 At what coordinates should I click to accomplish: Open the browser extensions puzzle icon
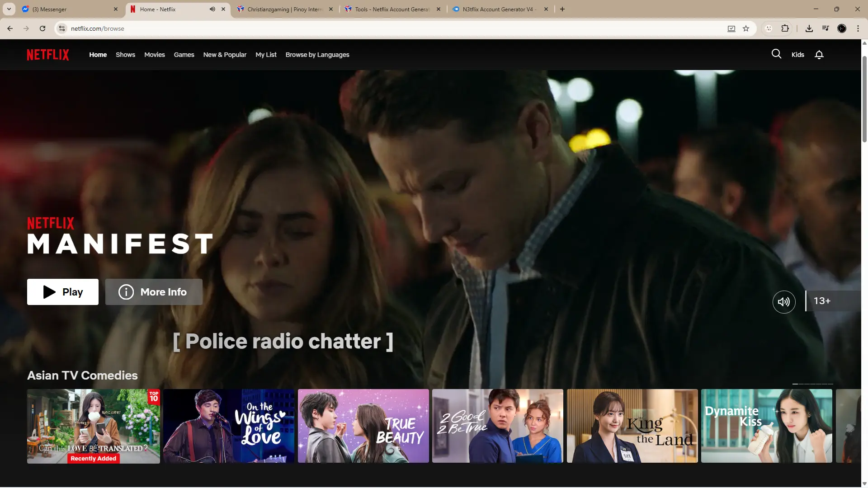[785, 28]
